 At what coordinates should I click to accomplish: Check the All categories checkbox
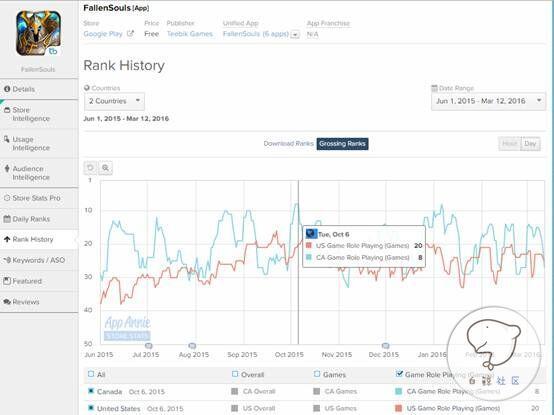[x=91, y=374]
